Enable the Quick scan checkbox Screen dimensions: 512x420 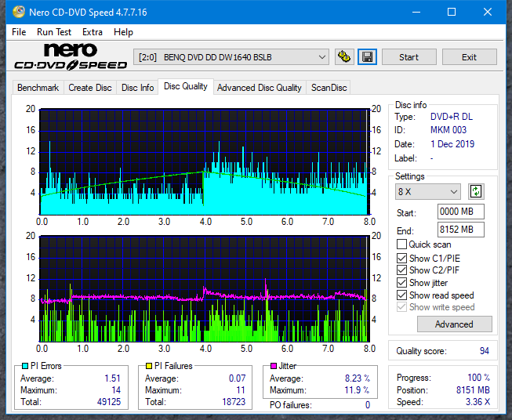[x=402, y=244]
